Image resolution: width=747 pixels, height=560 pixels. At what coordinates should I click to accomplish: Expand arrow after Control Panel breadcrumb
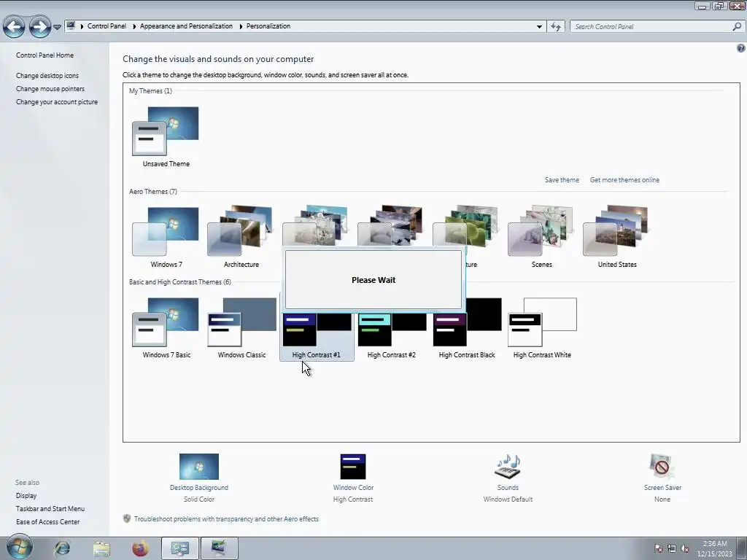click(x=134, y=26)
